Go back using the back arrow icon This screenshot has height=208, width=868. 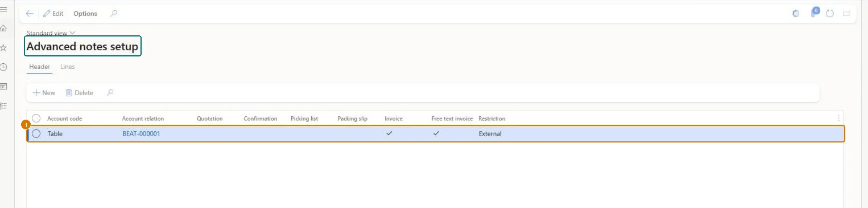point(30,14)
